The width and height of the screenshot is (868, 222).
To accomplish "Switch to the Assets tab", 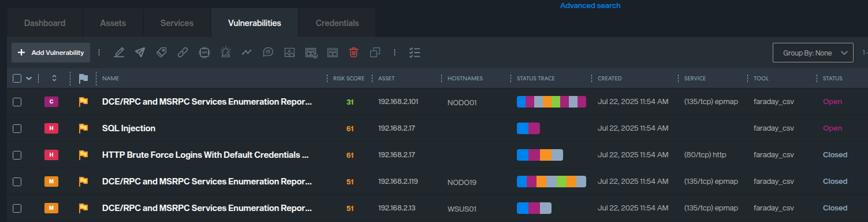I will point(113,23).
